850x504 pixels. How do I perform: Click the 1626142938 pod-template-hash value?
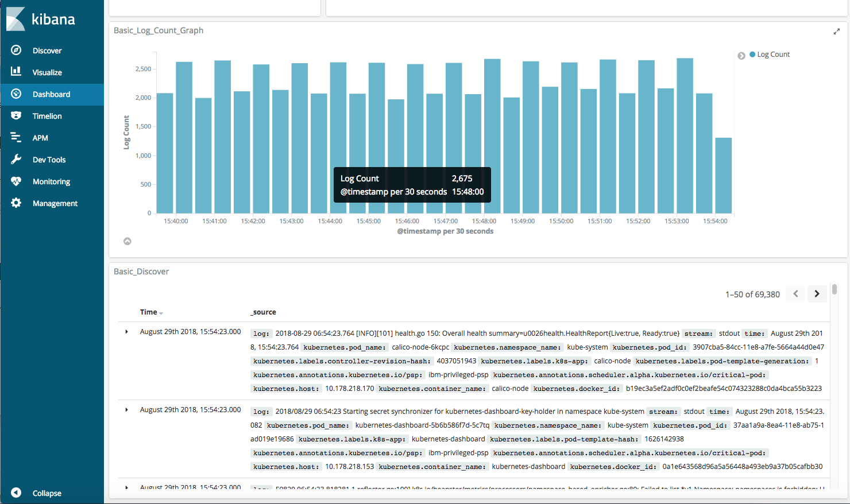coord(664,439)
